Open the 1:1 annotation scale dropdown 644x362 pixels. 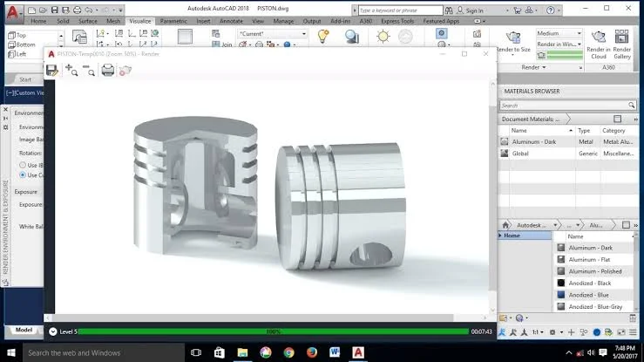click(538, 332)
